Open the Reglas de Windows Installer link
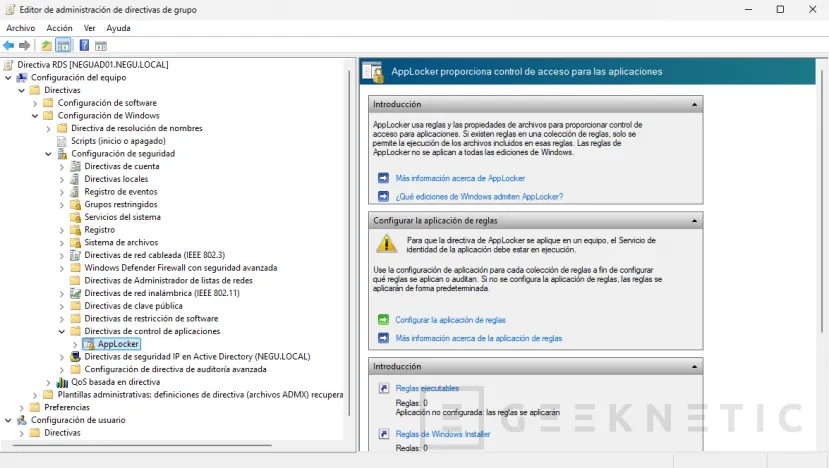The image size is (829, 468). [443, 434]
